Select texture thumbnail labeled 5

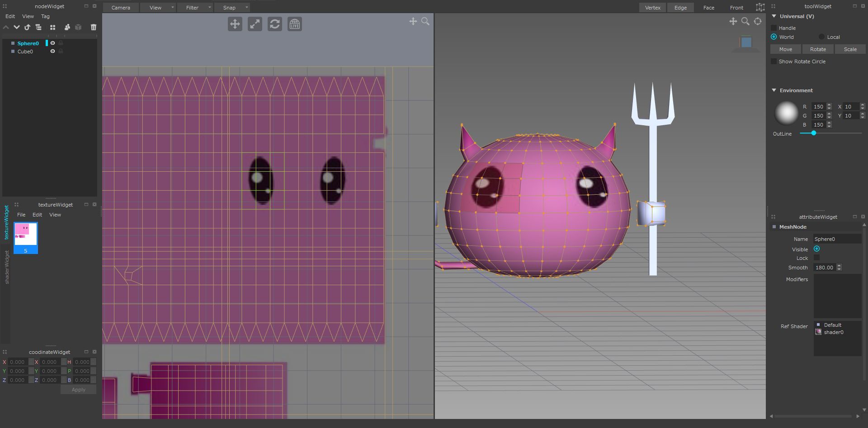(26, 238)
